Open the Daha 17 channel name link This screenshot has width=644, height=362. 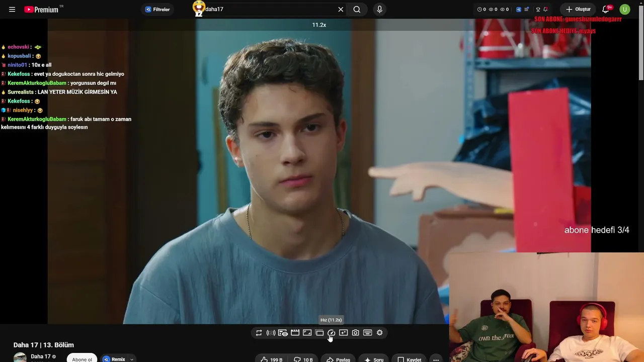point(41,356)
